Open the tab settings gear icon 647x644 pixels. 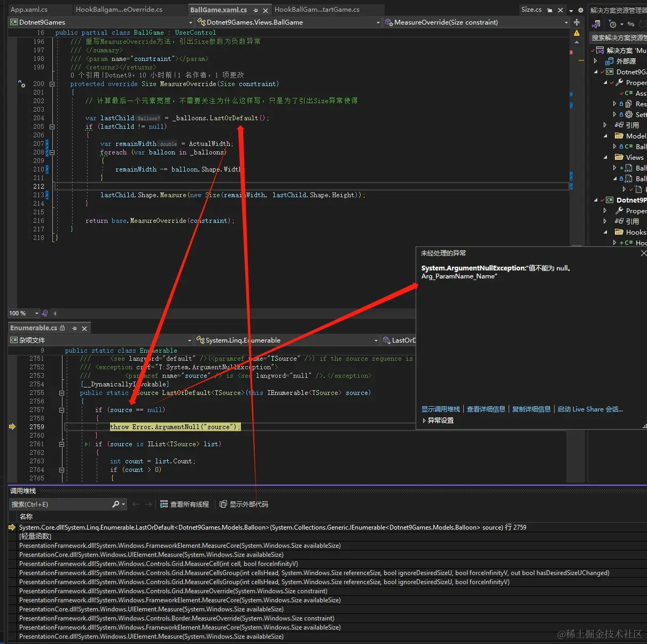click(x=581, y=10)
